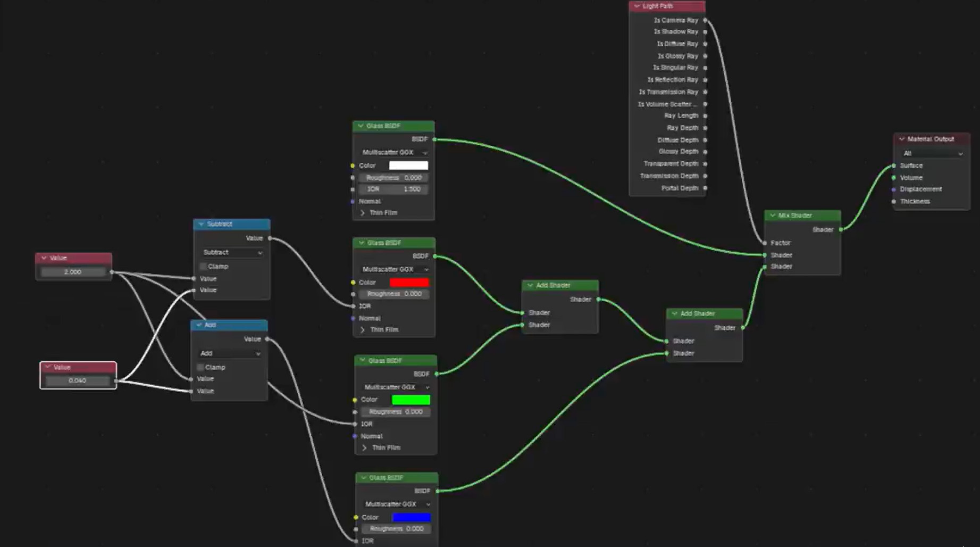Collapse the Light Path node using its header chevron
Screen dimensions: 980x547
(636, 6)
